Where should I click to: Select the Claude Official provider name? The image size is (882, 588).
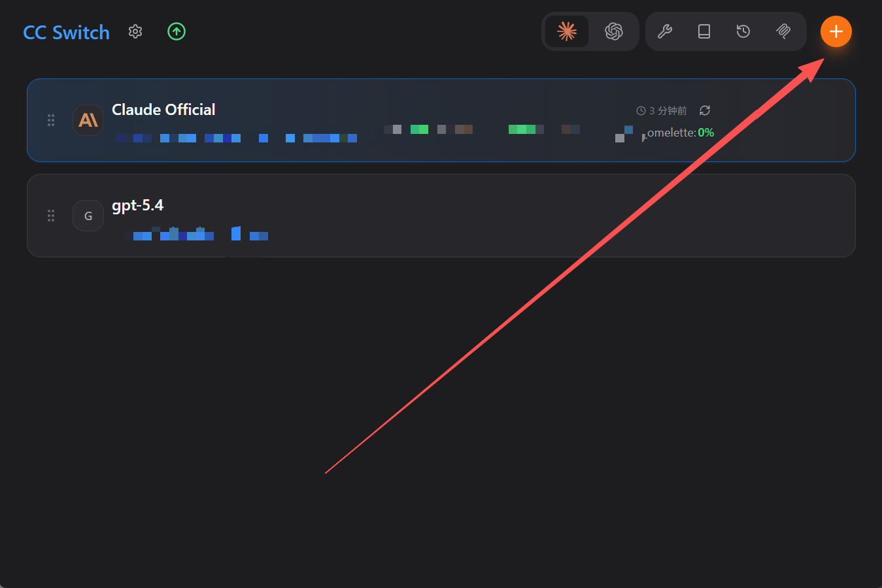pos(163,110)
